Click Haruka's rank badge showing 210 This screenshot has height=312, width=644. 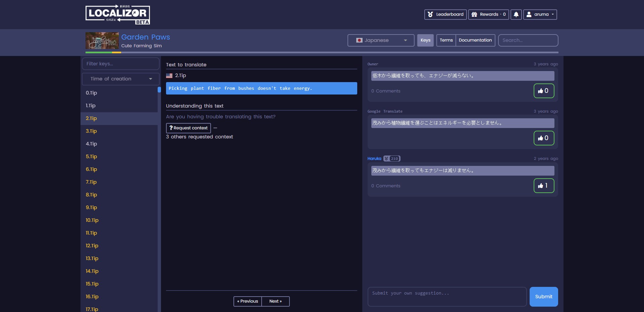click(392, 159)
